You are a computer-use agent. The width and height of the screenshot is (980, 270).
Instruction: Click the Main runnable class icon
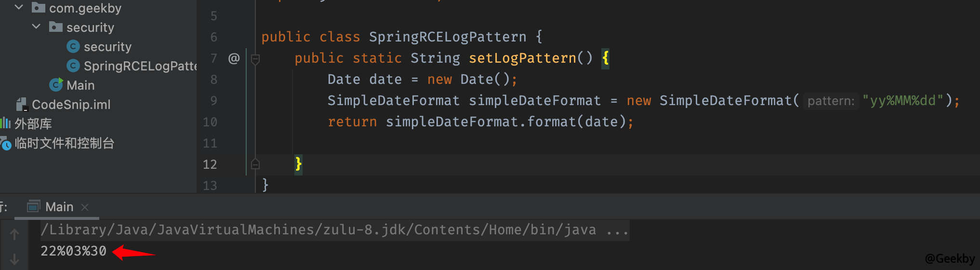[x=56, y=85]
